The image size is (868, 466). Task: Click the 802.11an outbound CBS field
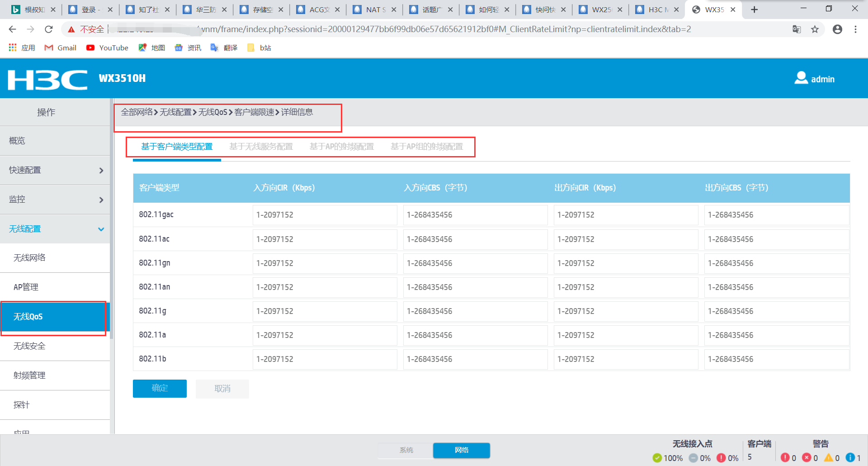(776, 287)
